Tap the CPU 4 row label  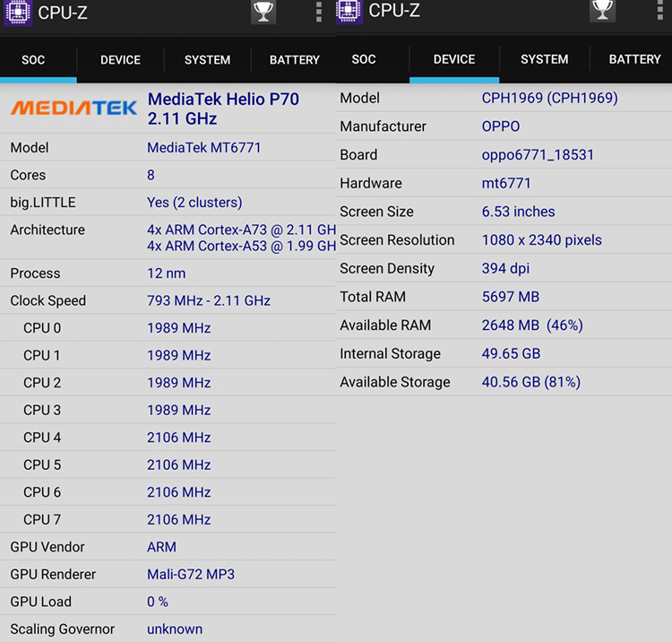click(x=42, y=438)
